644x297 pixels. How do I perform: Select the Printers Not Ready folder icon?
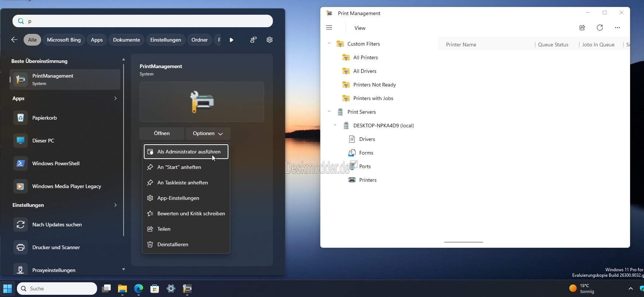click(x=346, y=85)
